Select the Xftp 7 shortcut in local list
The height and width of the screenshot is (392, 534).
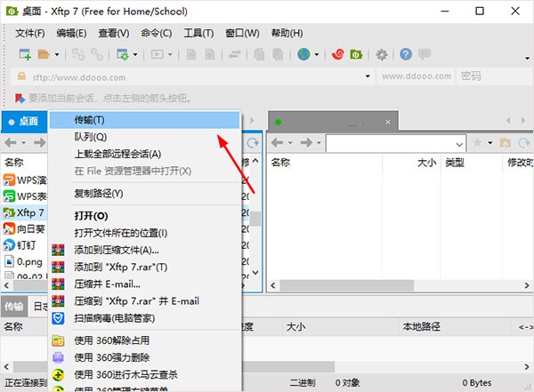[x=23, y=212]
